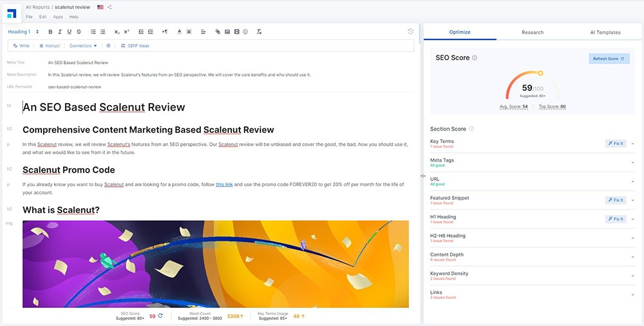Viewport: 644px width, 326px height.
Task: Apply italic formatting
Action: click(60, 32)
